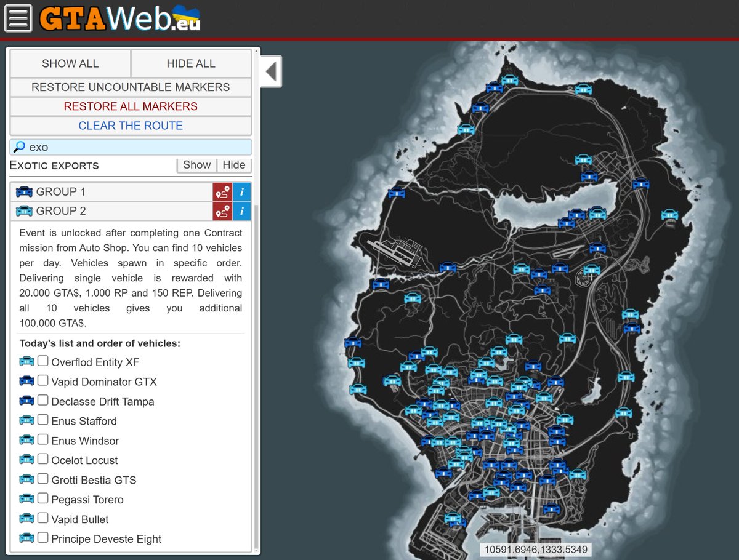Check the Vapid Dominator GTX checkbox

coord(42,380)
